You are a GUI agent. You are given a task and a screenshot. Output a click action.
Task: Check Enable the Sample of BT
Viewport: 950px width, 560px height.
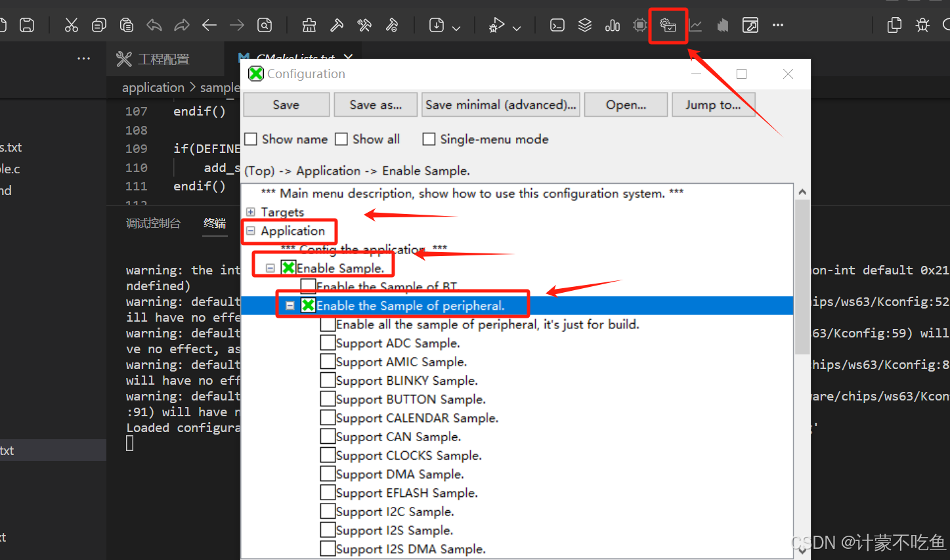(x=308, y=286)
